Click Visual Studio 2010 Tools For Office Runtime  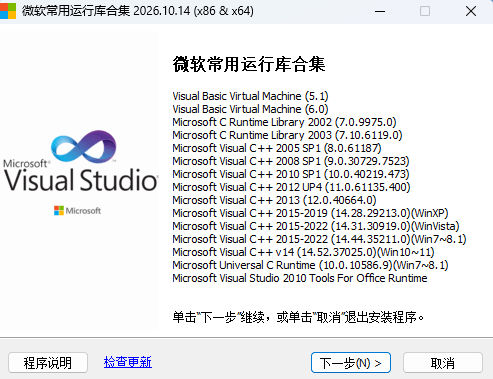point(300,278)
